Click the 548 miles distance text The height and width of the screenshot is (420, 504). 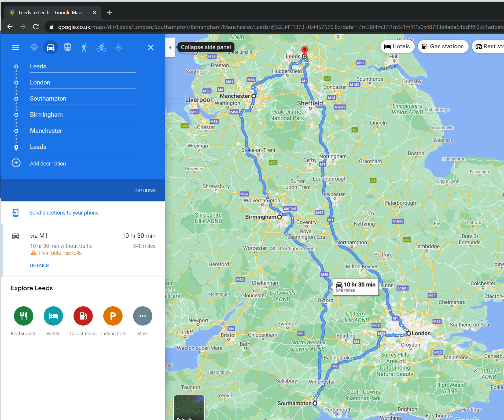144,246
